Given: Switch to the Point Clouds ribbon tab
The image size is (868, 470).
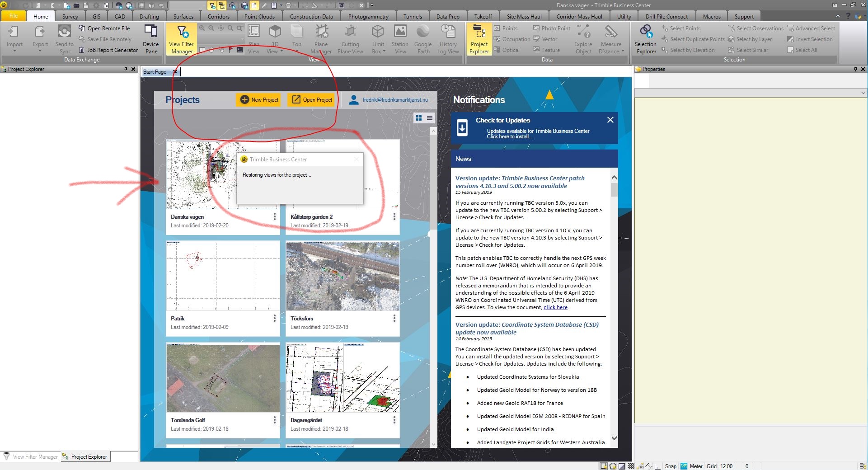Looking at the screenshot, I should 259,16.
